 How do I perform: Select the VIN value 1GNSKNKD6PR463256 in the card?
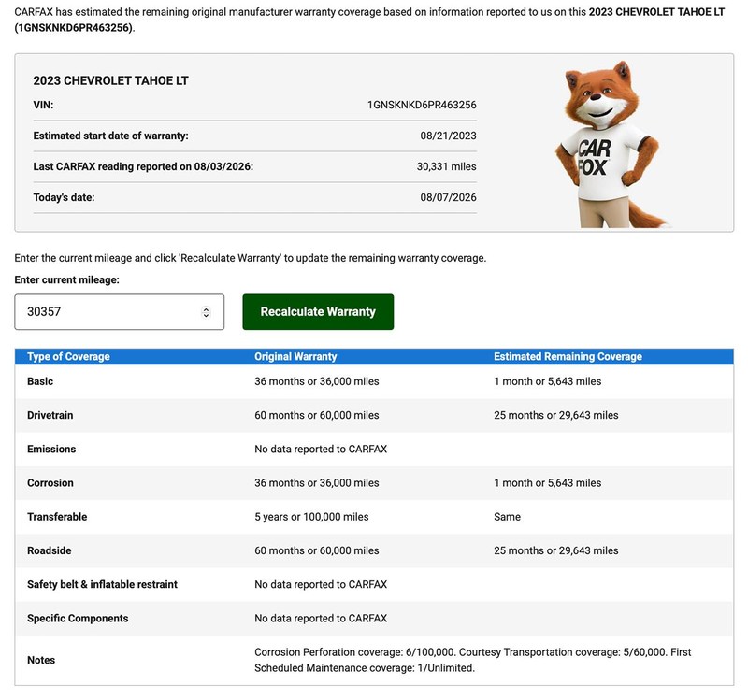pyautogui.click(x=422, y=105)
